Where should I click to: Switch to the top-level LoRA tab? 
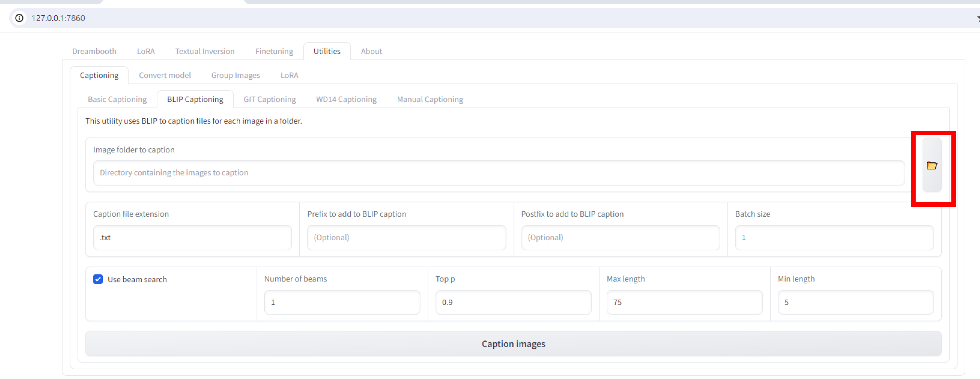point(146,51)
